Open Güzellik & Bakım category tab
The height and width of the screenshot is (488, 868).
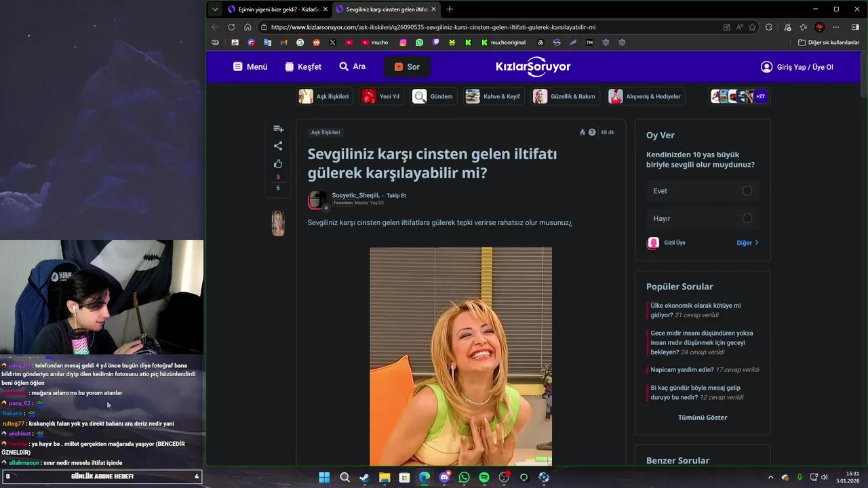[564, 96]
